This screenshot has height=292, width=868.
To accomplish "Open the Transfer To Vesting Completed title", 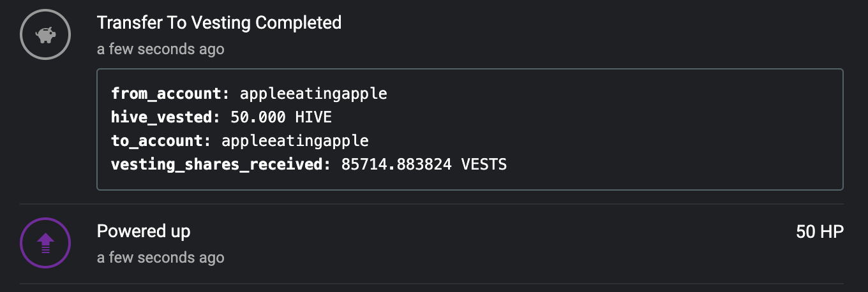I will (x=219, y=23).
